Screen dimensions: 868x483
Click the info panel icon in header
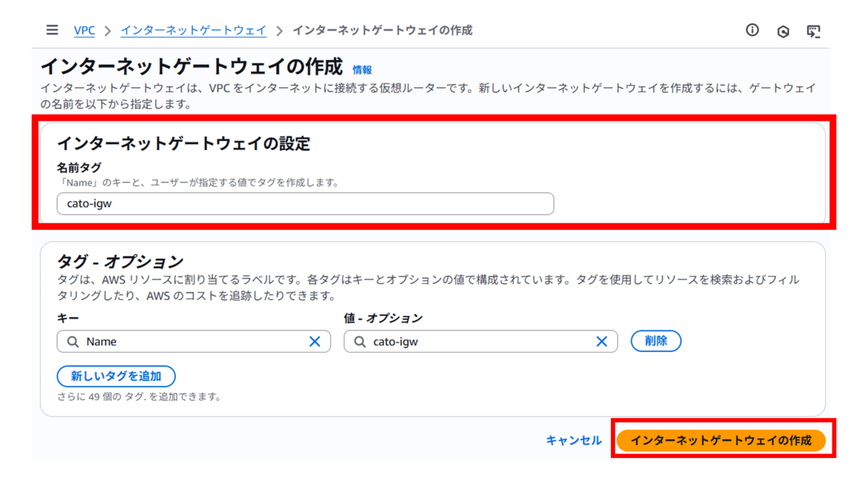(x=752, y=31)
